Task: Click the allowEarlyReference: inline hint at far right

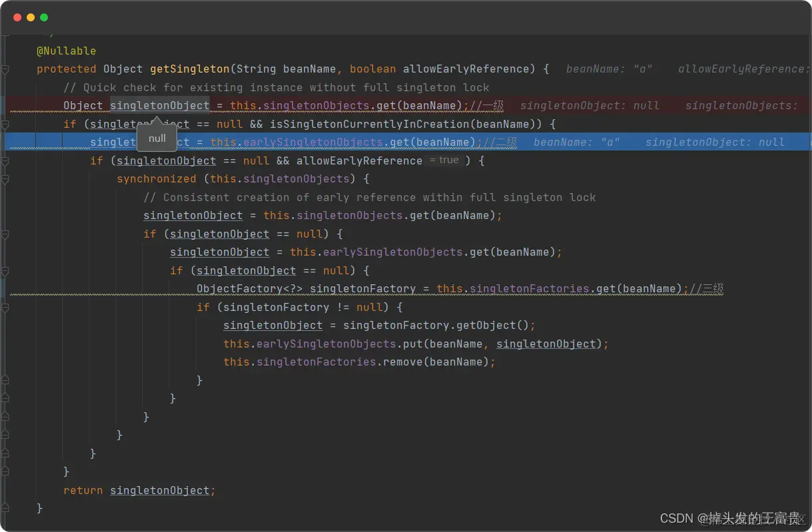Action: pyautogui.click(x=744, y=69)
